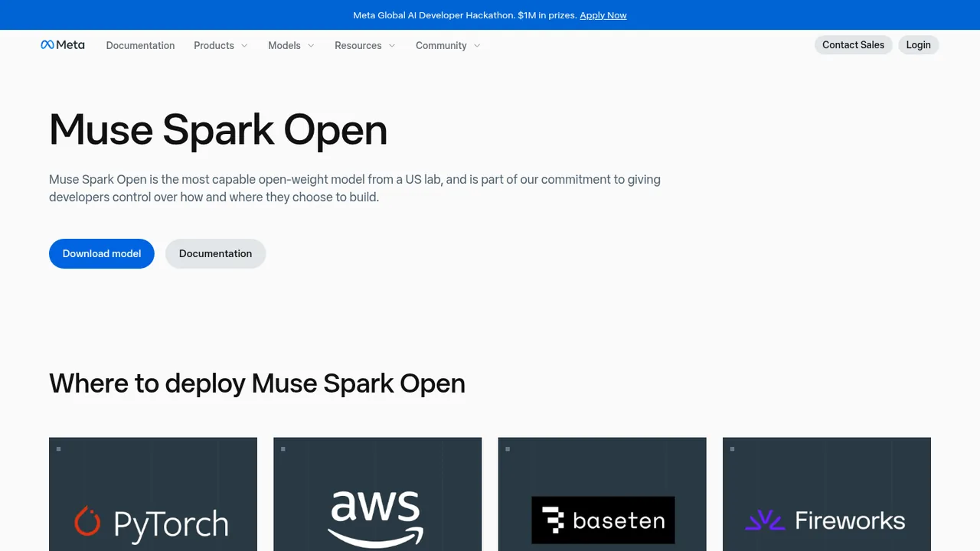Click the Meta logo
The width and height of the screenshot is (980, 551).
coord(63,45)
